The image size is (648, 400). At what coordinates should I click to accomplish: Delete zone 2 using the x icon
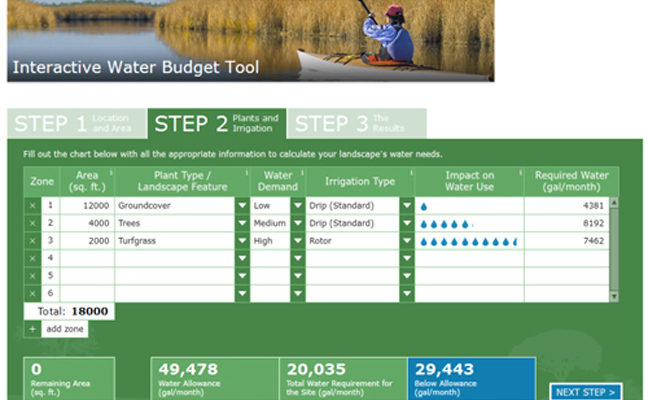pyautogui.click(x=32, y=223)
